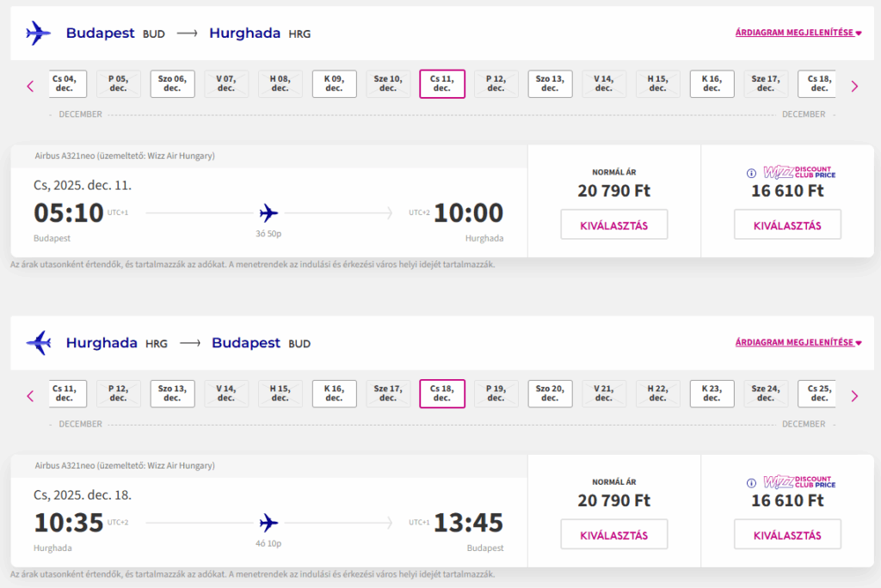Choose return normal price 20 790 Ft
Image resolution: width=881 pixels, height=588 pixels.
point(613,535)
